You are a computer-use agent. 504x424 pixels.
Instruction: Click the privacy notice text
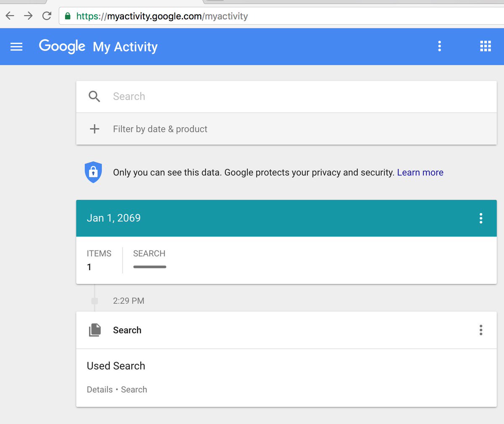pyautogui.click(x=254, y=172)
